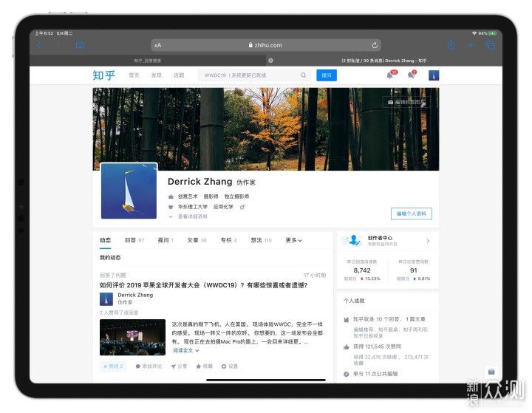Click the small author avatar in the answer
532x413 pixels.
[106, 299]
